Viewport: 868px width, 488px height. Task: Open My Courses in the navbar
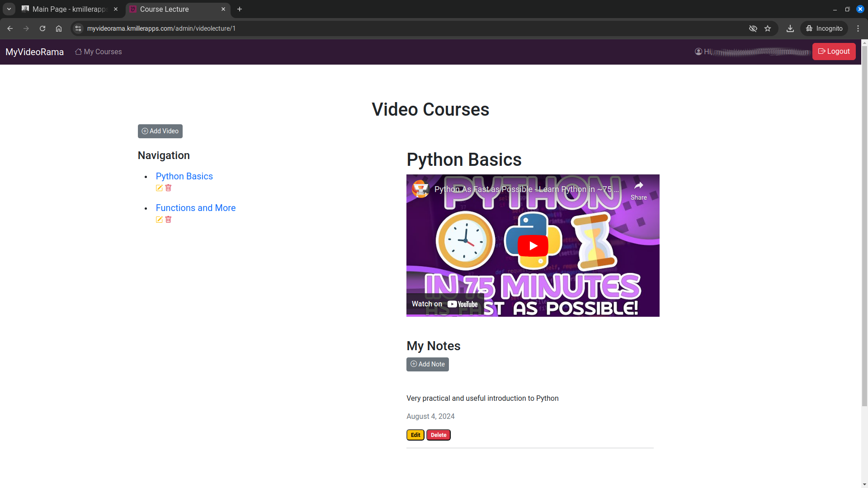click(99, 52)
